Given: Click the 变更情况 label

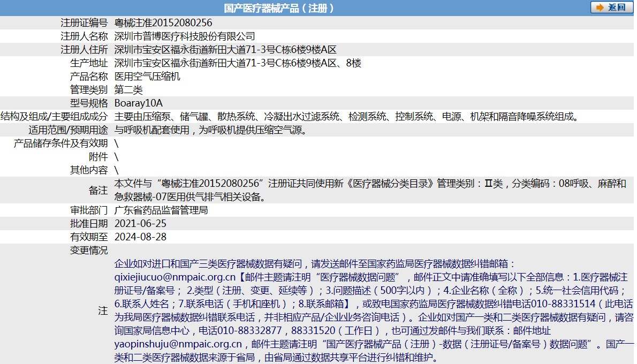Looking at the screenshot, I should pyautogui.click(x=89, y=251).
